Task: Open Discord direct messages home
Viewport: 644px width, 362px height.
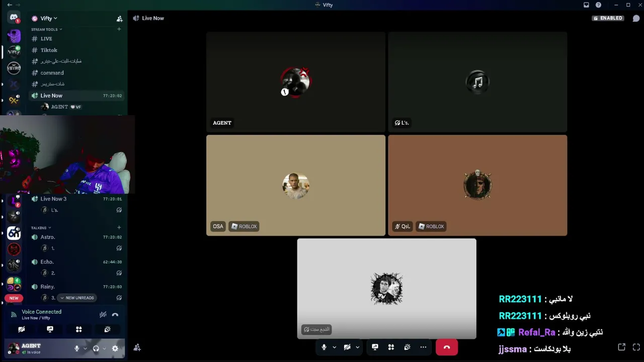Action: pos(14,18)
